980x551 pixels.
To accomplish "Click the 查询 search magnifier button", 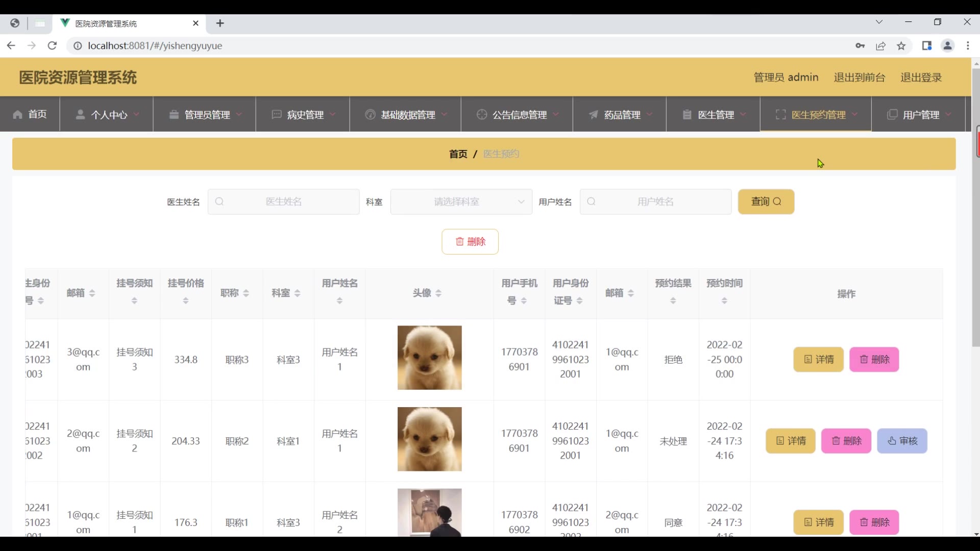I will pos(766,202).
